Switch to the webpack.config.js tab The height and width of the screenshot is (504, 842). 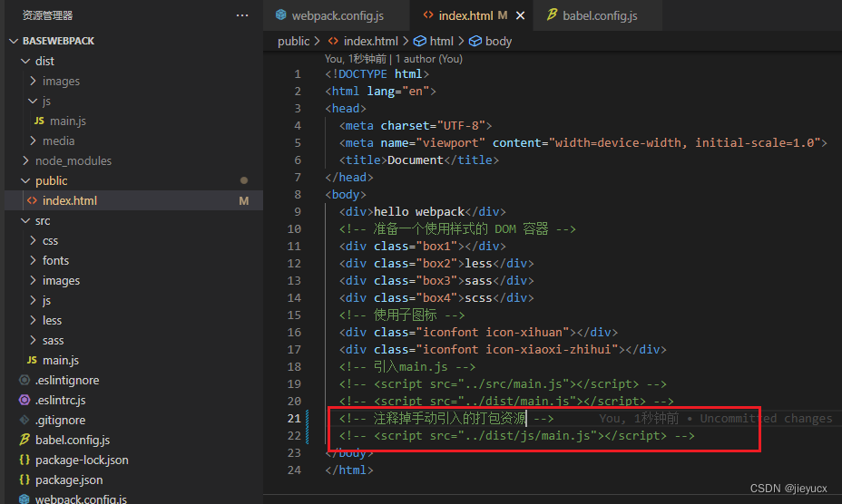click(337, 15)
